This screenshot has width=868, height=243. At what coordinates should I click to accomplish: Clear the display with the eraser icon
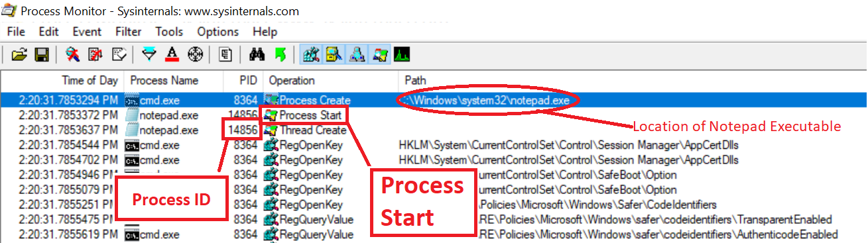pyautogui.click(x=119, y=54)
